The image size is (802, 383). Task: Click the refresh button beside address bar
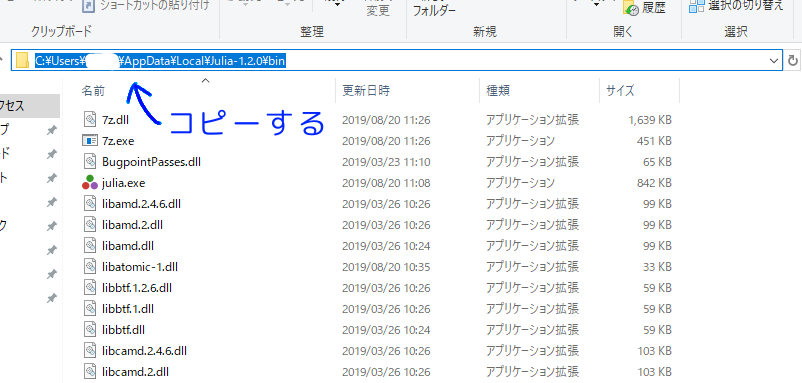click(x=792, y=61)
